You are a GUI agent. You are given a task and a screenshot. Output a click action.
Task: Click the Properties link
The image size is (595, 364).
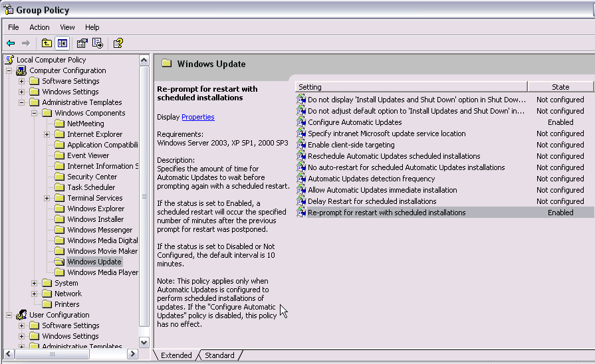pyautogui.click(x=197, y=117)
